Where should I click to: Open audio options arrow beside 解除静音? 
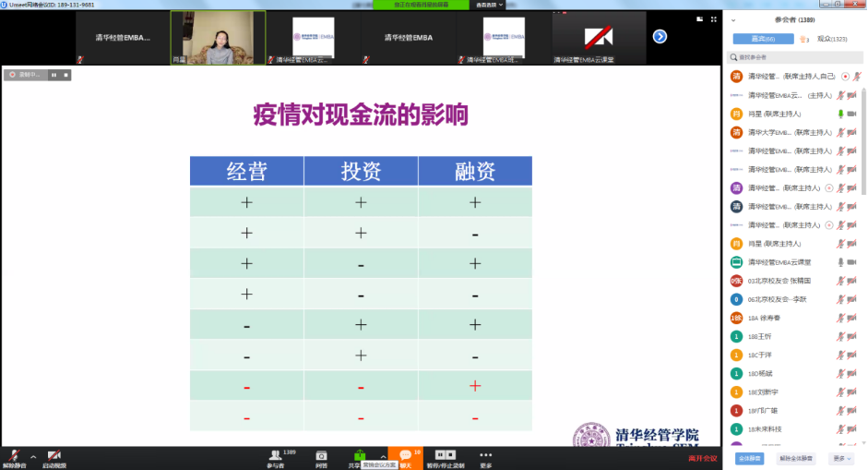tap(33, 457)
